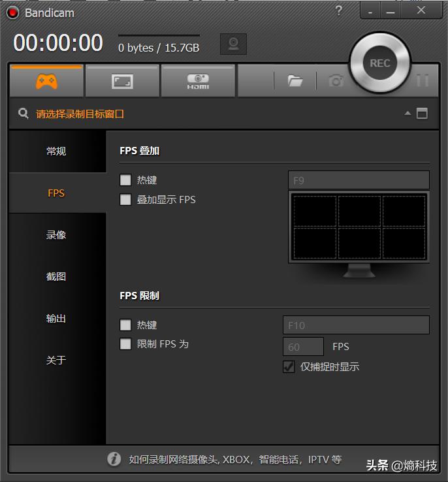Click the F9 hotkey input field
The image size is (448, 482).
click(x=359, y=180)
